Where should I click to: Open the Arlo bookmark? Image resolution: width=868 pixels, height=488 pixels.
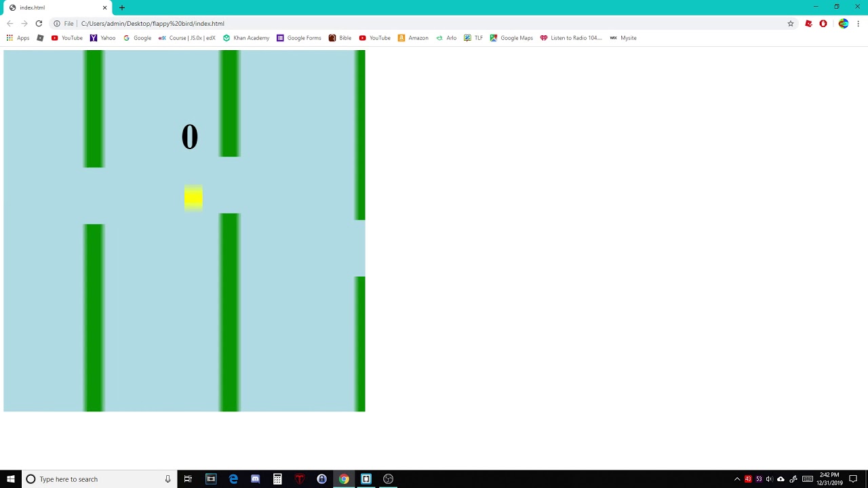pyautogui.click(x=446, y=38)
